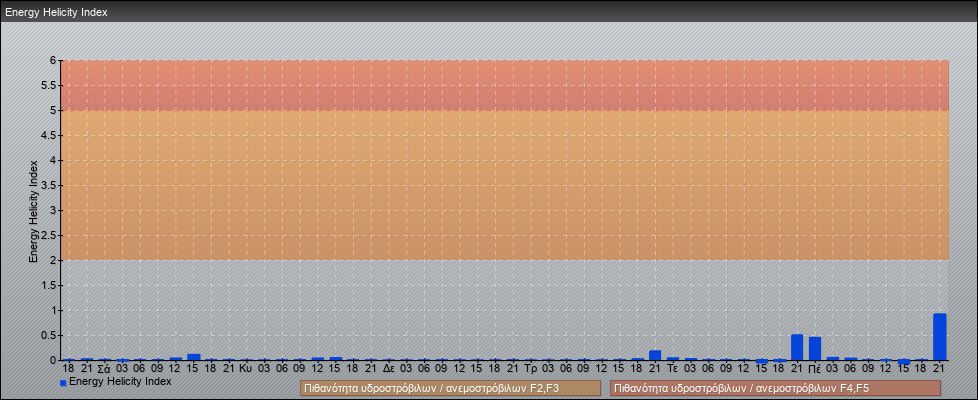The width and height of the screenshot is (978, 400).
Task: Click the y-axis value 5
Action: [54, 110]
